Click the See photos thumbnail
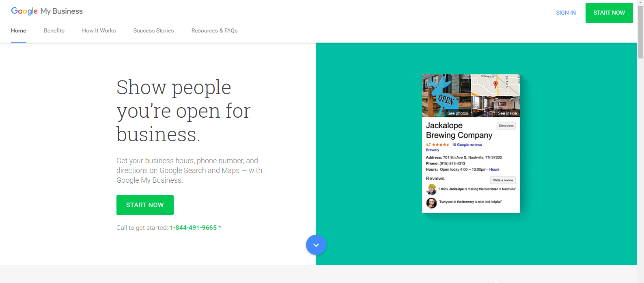 pos(446,96)
